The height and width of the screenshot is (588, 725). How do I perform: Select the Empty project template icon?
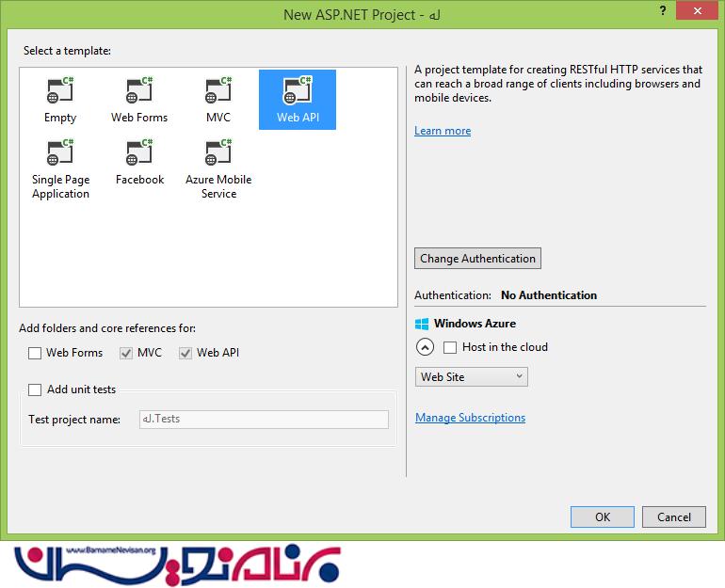pyautogui.click(x=60, y=90)
